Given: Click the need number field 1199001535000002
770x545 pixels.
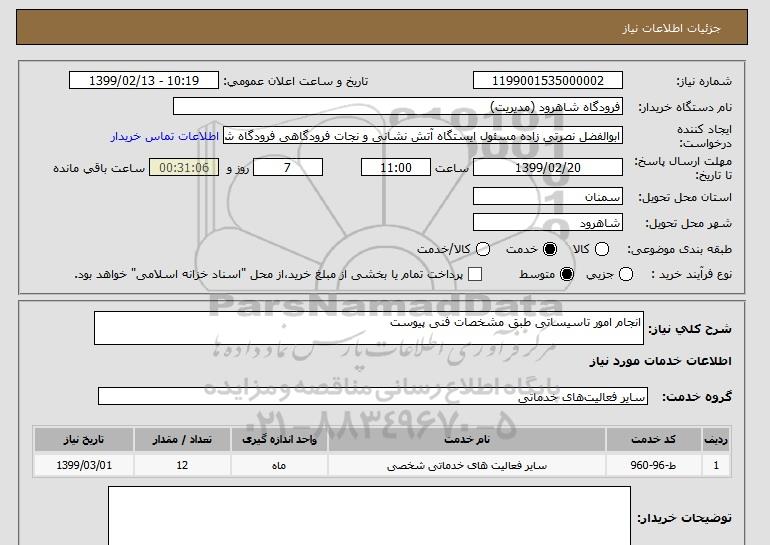Looking at the screenshot, I should coord(548,81).
